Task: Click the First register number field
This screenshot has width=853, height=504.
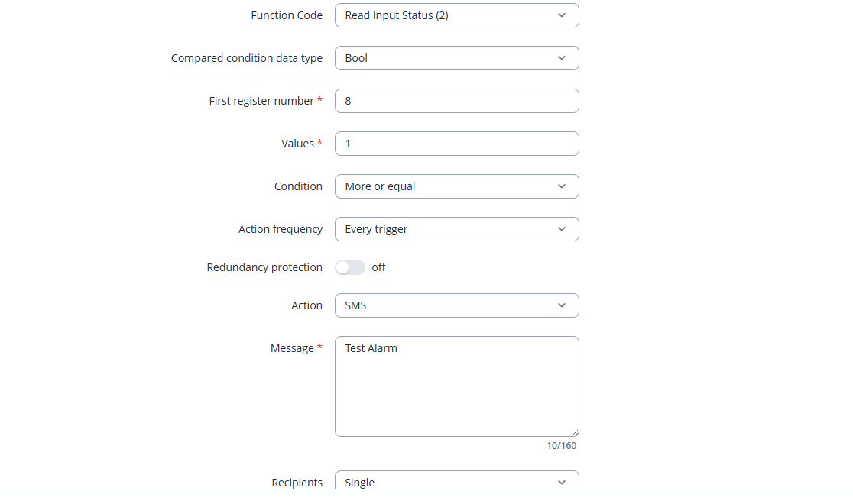Action: (456, 101)
